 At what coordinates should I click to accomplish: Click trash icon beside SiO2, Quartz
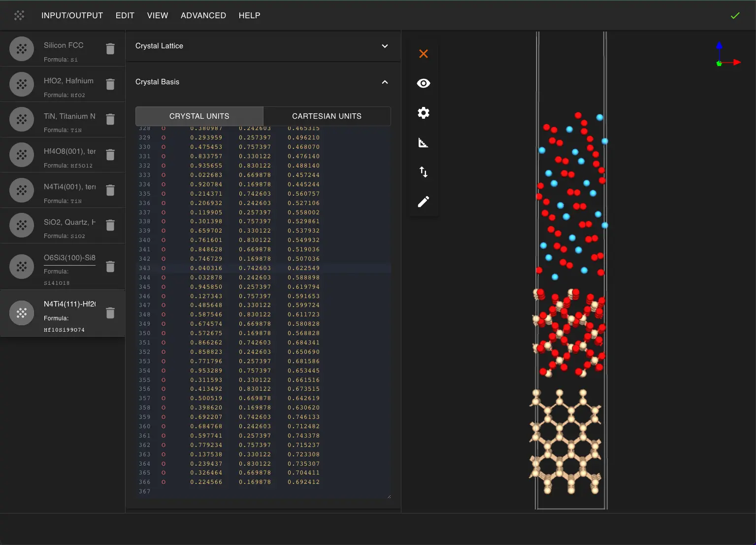point(110,225)
